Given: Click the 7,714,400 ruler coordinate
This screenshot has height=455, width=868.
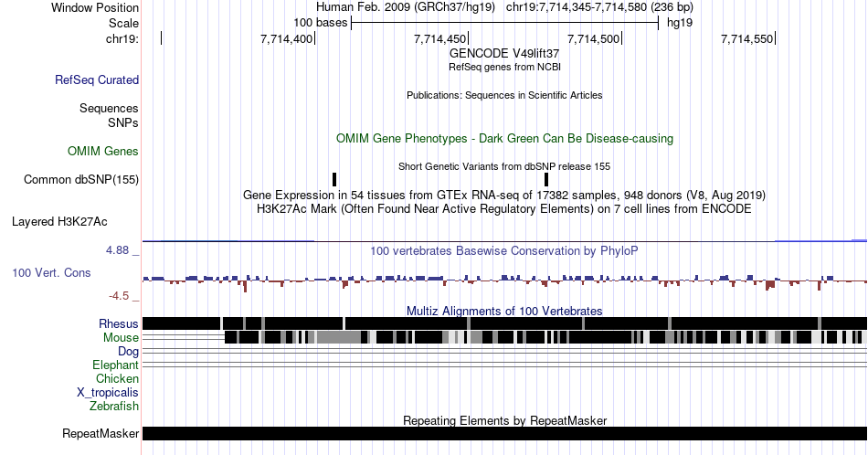Looking at the screenshot, I should pos(286,38).
